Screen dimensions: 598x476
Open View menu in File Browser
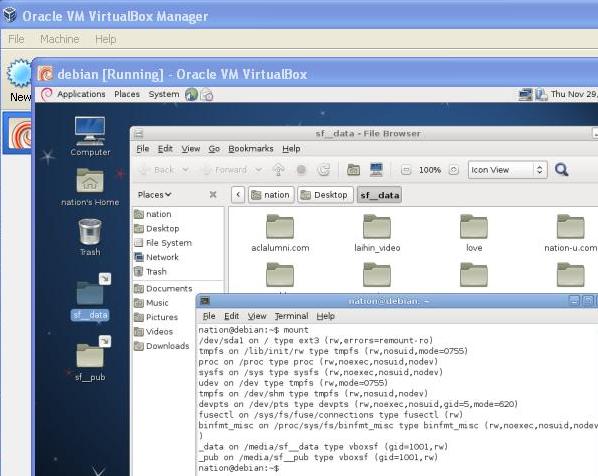pyautogui.click(x=191, y=148)
